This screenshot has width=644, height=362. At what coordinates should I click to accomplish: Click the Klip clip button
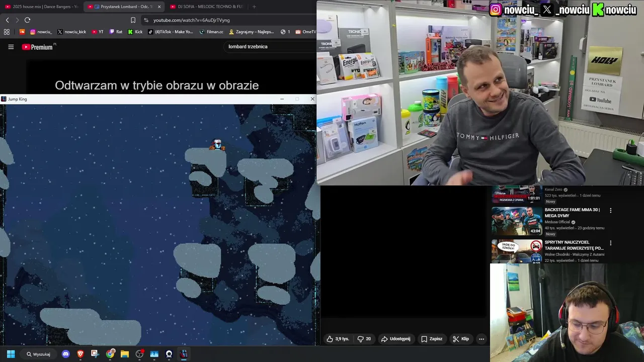point(461,339)
